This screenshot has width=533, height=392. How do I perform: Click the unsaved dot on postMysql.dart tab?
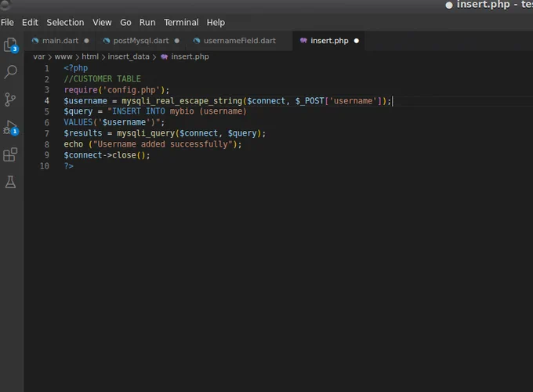177,41
